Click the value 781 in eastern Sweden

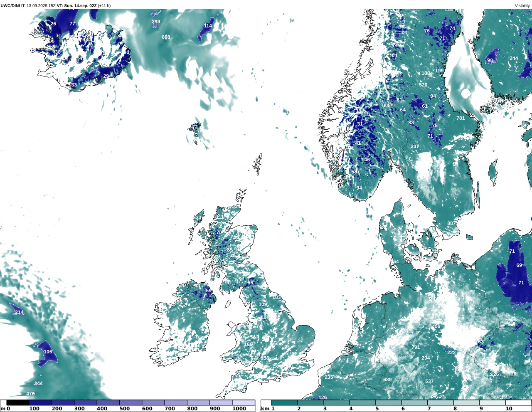[x=461, y=118]
